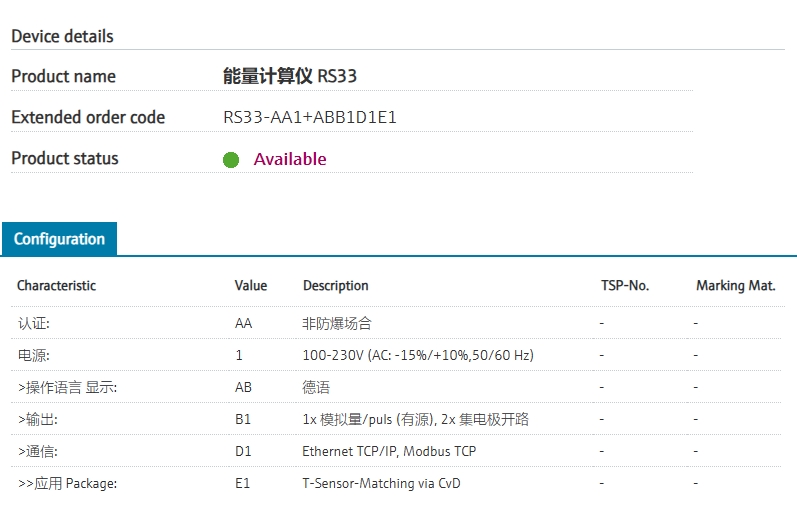Expand the 输出 characteristic row
Screen dimensions: 797x509
point(38,419)
